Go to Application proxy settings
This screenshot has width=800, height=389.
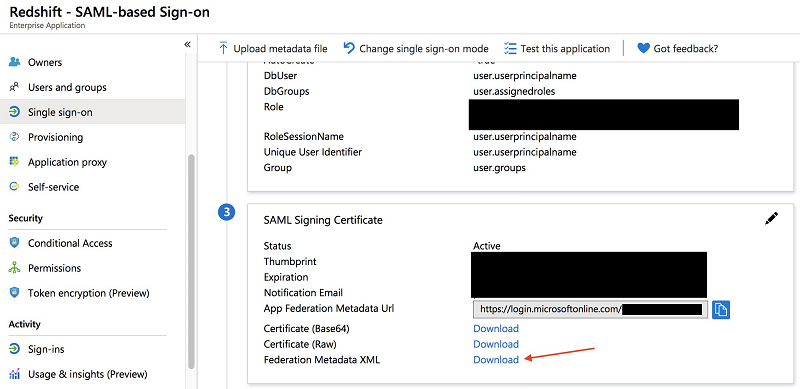pyautogui.click(x=58, y=162)
